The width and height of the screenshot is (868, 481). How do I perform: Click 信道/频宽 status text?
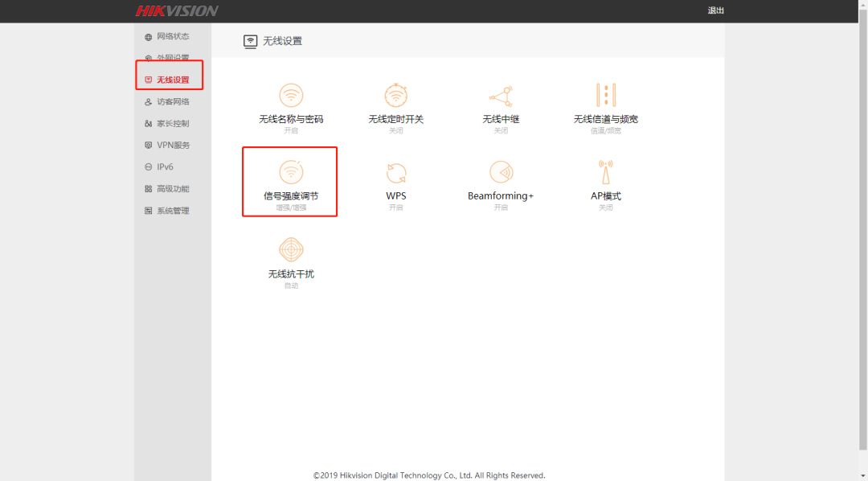click(606, 131)
